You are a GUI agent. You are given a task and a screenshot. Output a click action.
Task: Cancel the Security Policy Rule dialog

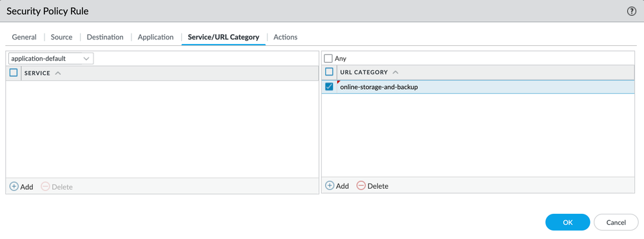click(x=616, y=222)
